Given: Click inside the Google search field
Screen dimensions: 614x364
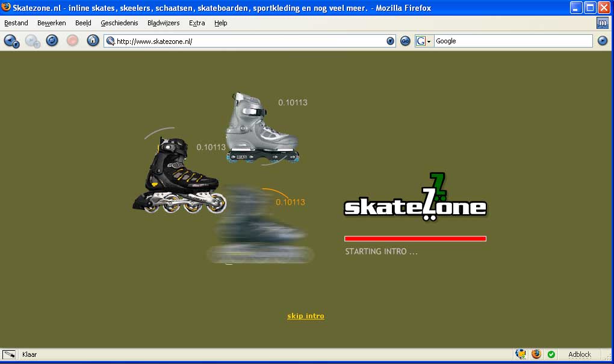Looking at the screenshot, I should [512, 41].
